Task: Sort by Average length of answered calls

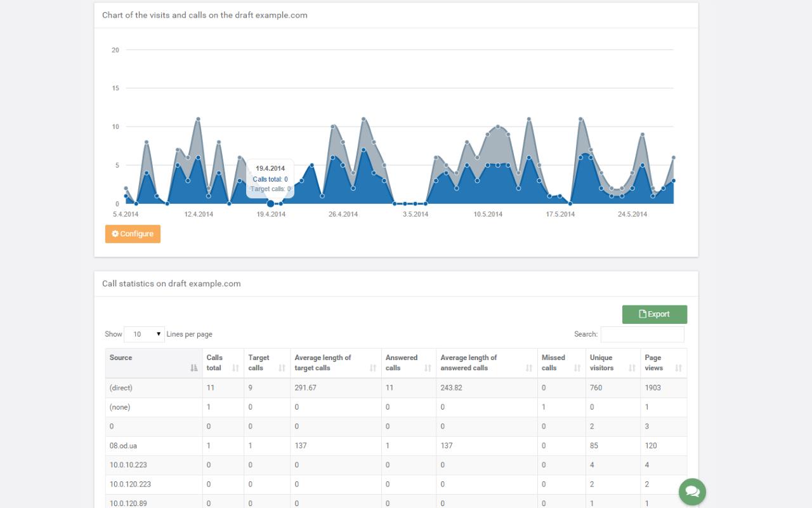Action: click(529, 368)
